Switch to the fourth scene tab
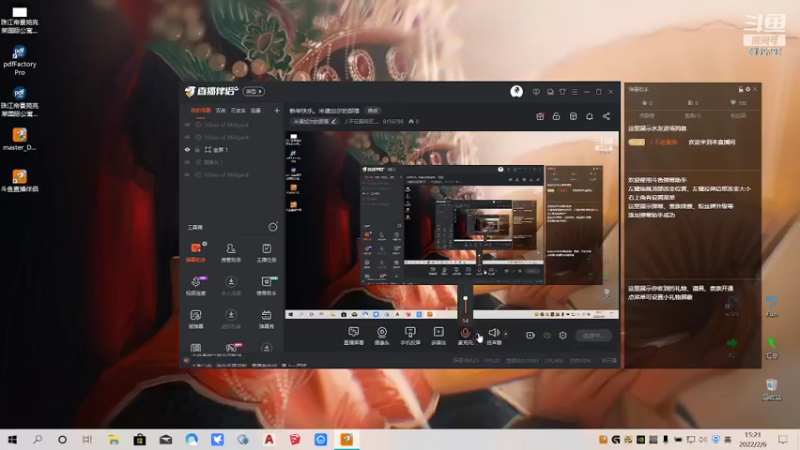This screenshot has width=800, height=450. tap(256, 110)
